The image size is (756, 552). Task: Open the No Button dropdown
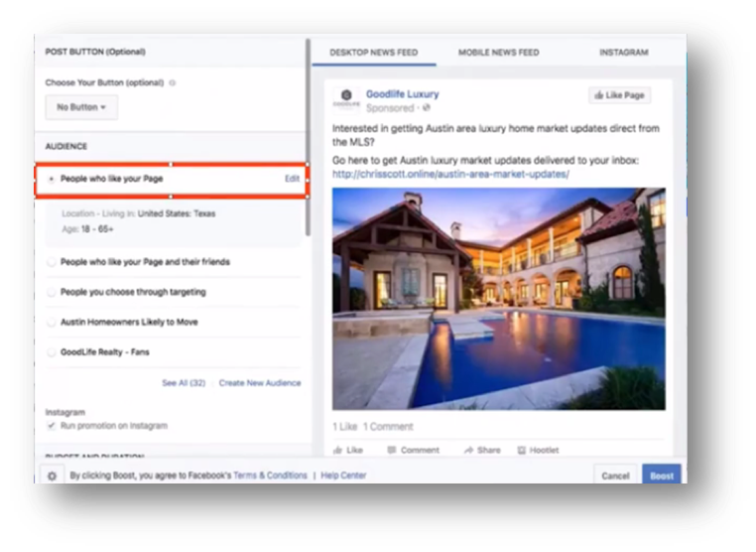coord(81,107)
